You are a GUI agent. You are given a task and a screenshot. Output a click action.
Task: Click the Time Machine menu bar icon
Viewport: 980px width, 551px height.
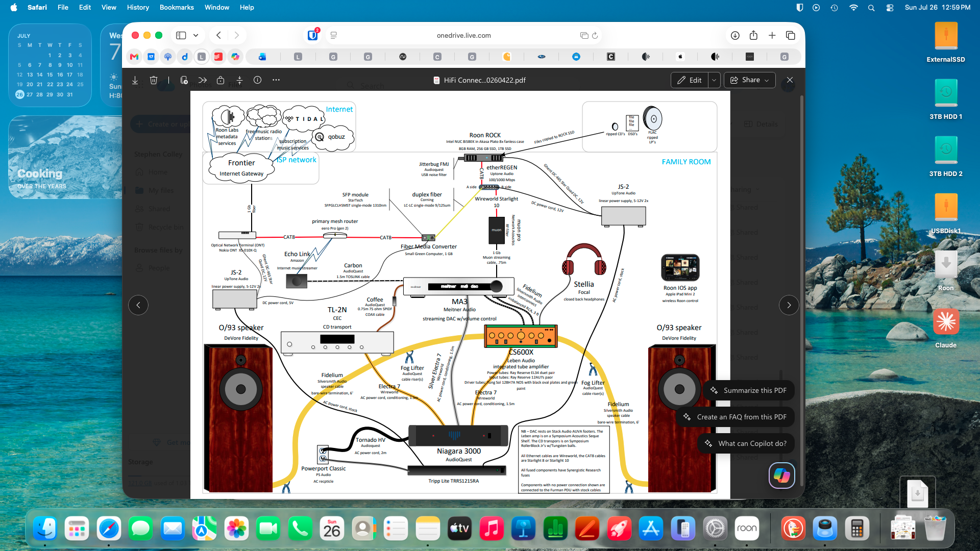[834, 8]
